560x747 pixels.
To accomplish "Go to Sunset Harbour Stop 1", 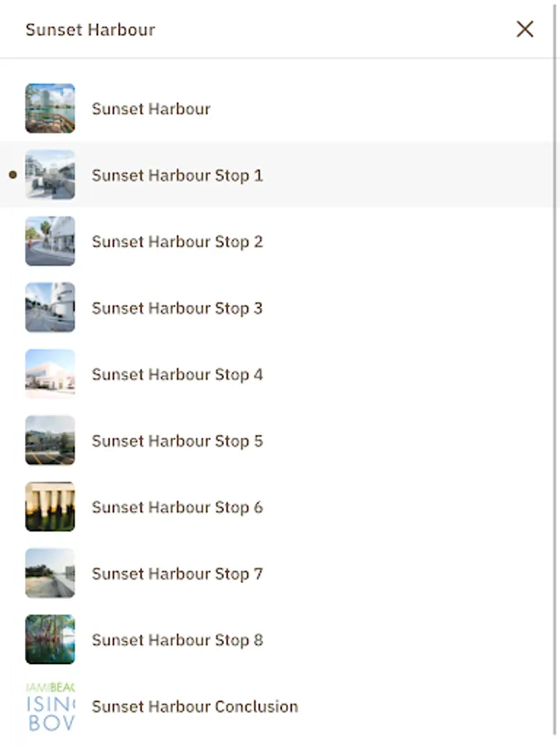I will [x=177, y=175].
